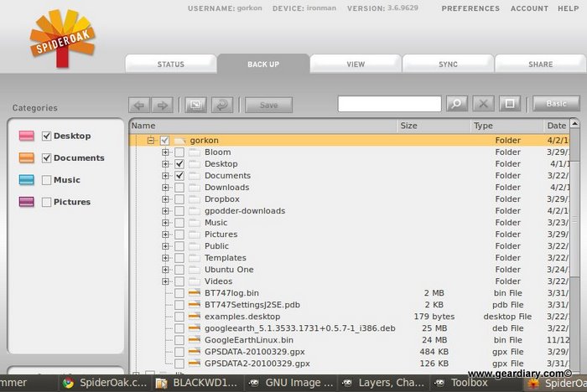587x392 pixels.
Task: Expand the Music folder node
Action: (x=165, y=223)
